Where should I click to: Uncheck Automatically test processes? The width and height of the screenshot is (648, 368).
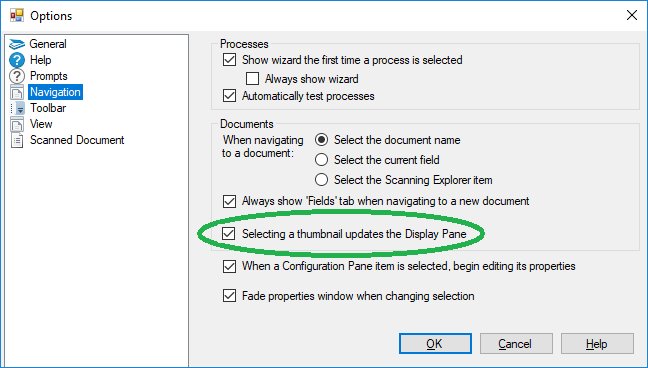(x=229, y=96)
